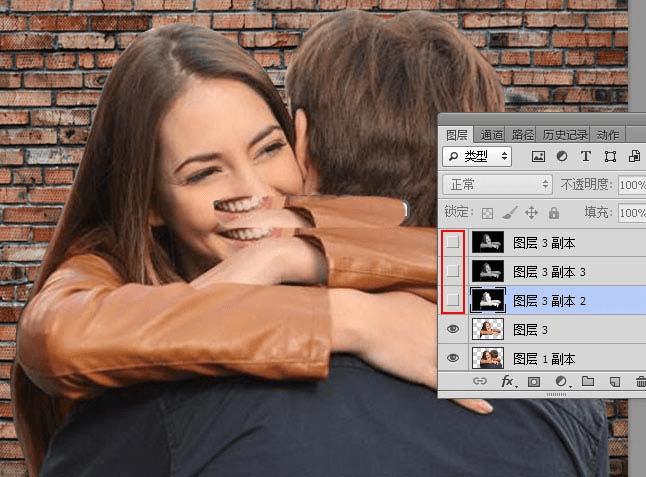Image resolution: width=646 pixels, height=477 pixels.
Task: Click the 不透明度 opacity value field
Action: click(x=632, y=185)
